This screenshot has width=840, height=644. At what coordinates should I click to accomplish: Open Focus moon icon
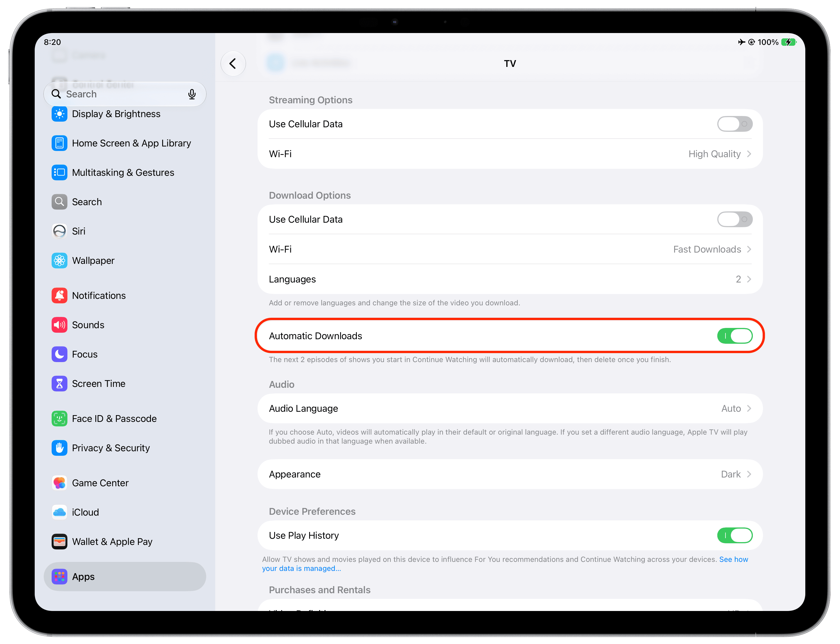click(59, 354)
